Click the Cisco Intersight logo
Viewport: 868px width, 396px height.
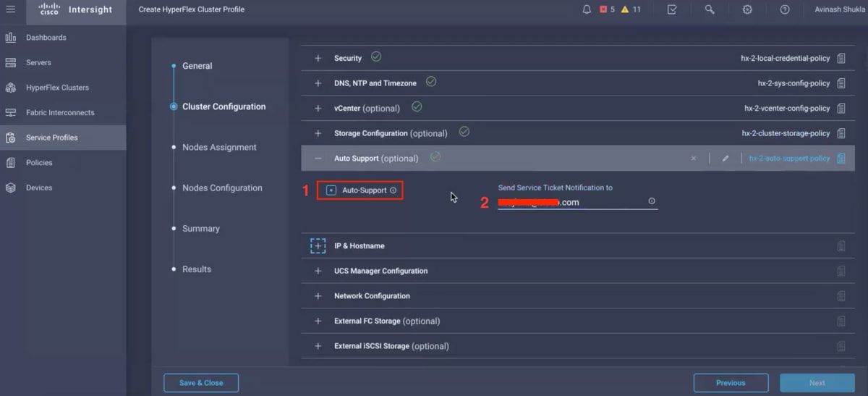(x=75, y=9)
